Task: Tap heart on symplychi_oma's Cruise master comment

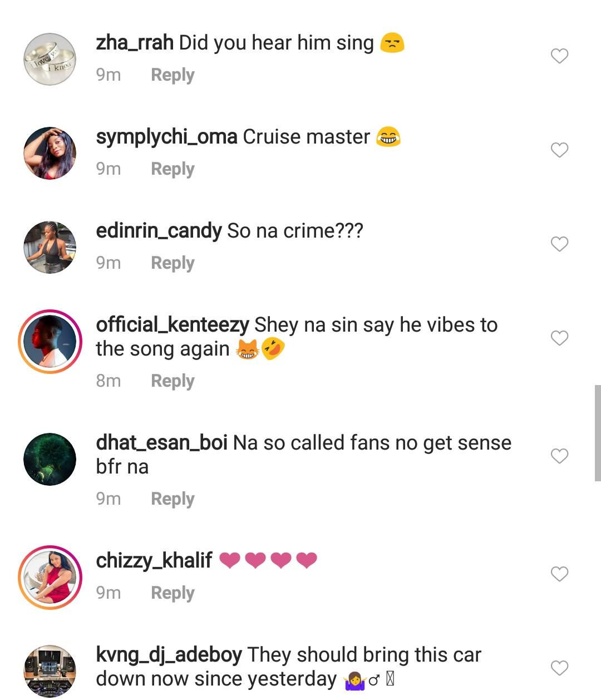Action: pyautogui.click(x=559, y=150)
